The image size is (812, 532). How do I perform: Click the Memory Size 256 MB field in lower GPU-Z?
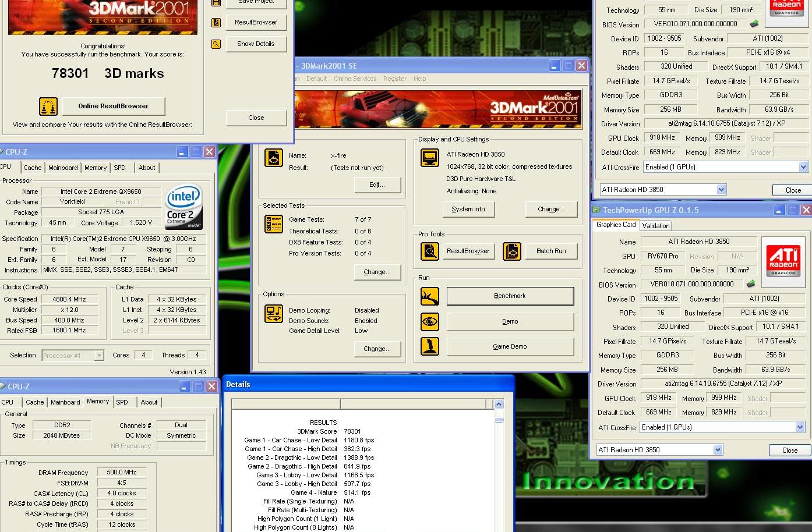[x=668, y=370]
